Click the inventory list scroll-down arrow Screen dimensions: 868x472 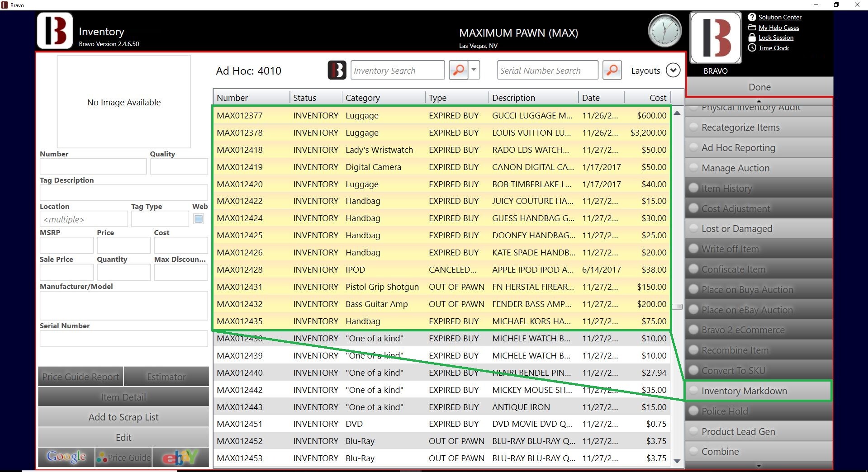677,461
